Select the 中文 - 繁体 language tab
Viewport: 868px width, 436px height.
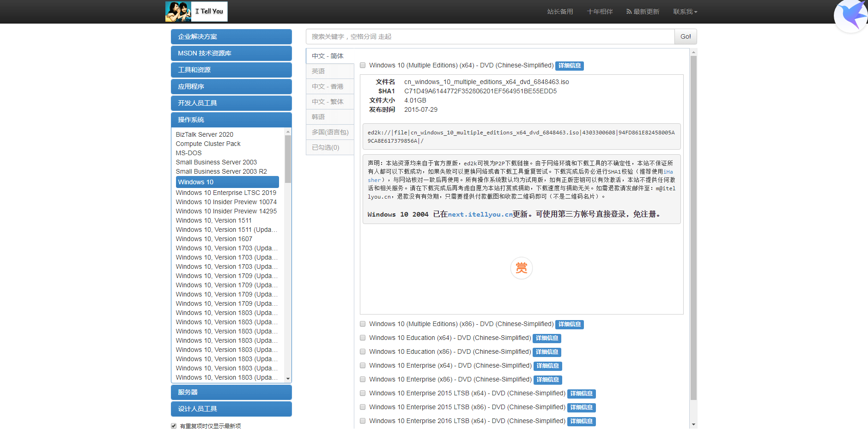click(330, 102)
